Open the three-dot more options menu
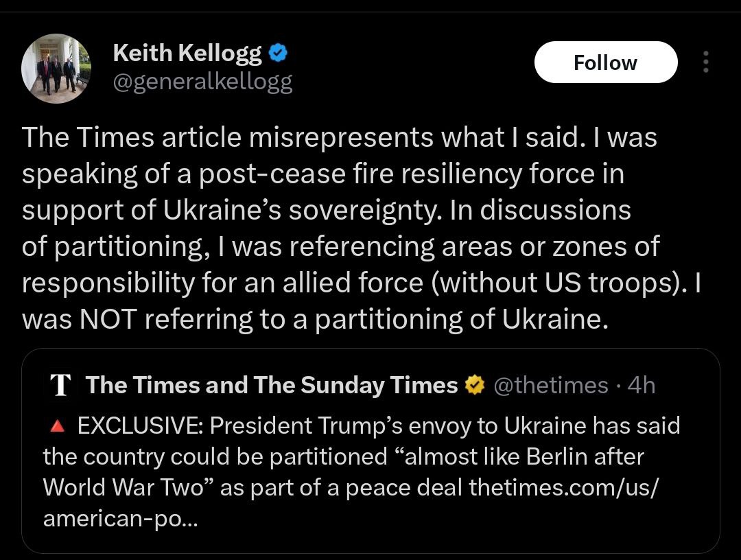741x560 pixels. 705,62
